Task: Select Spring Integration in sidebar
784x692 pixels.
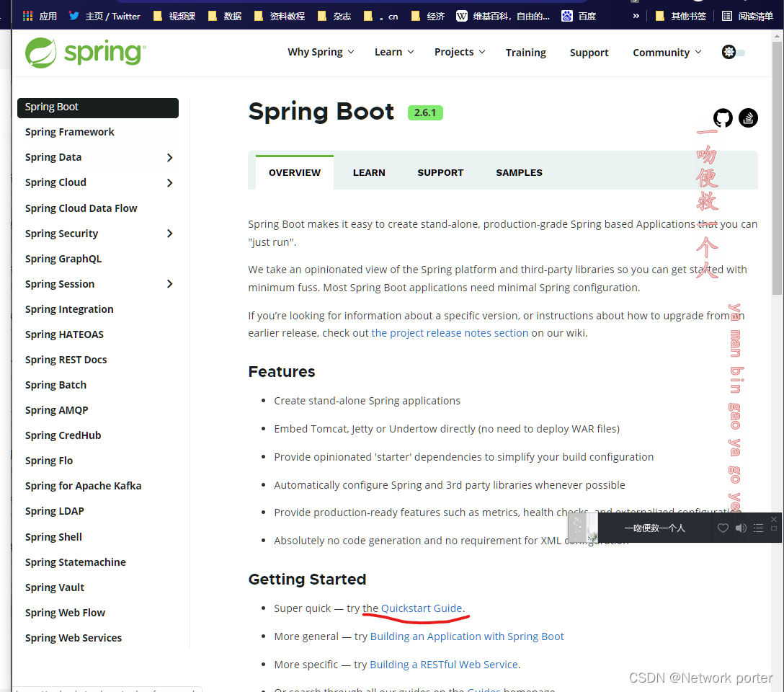Action: point(69,309)
